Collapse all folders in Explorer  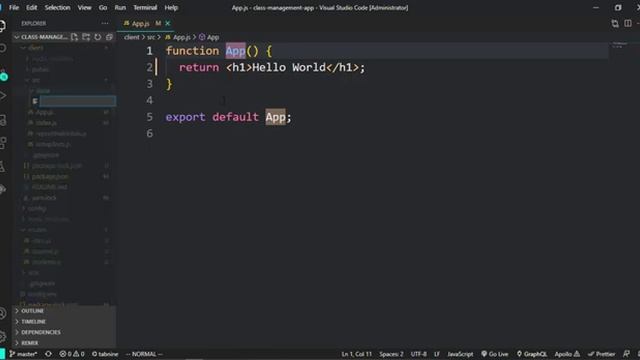[109, 37]
